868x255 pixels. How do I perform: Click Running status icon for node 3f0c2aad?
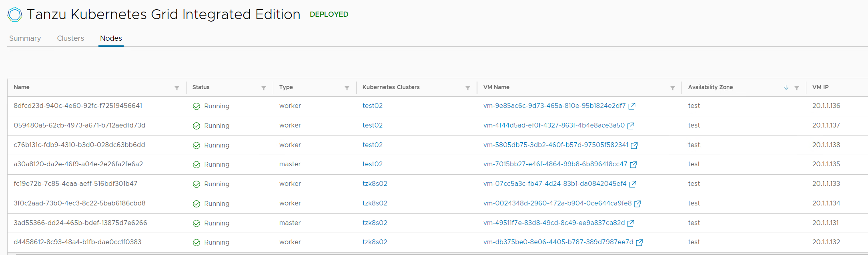[196, 204]
